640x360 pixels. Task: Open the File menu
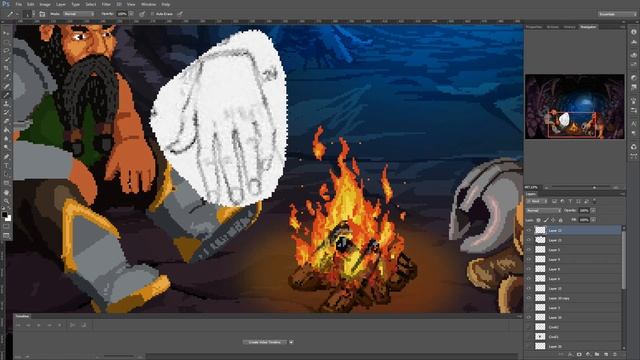click(x=19, y=4)
